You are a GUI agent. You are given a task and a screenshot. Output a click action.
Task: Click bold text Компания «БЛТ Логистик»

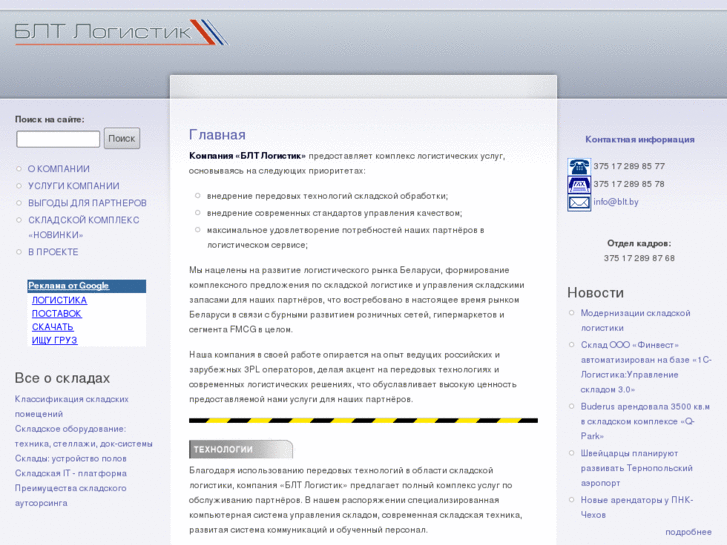click(x=247, y=156)
